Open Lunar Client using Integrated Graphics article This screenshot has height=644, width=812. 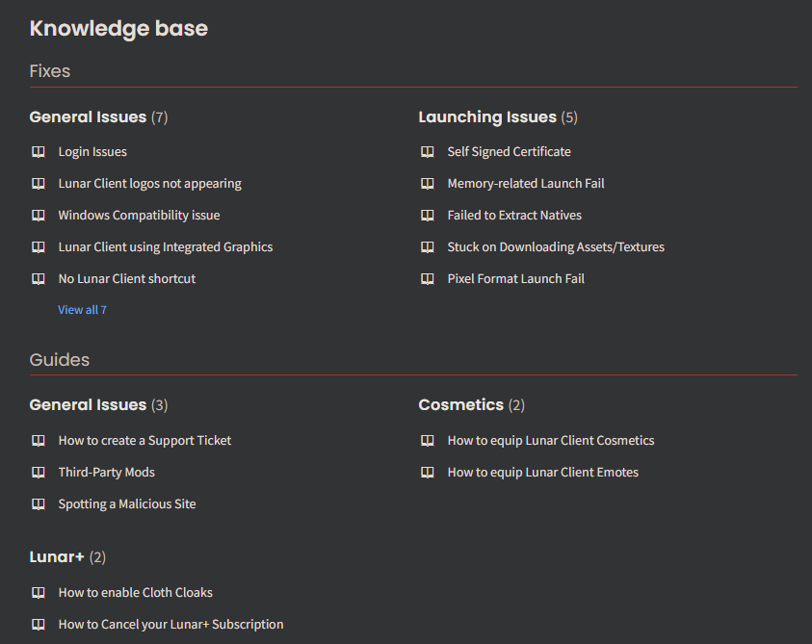click(x=166, y=247)
